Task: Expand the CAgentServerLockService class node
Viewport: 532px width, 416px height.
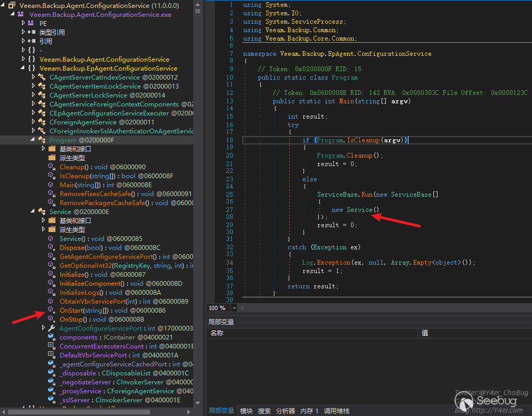Action: [33, 95]
